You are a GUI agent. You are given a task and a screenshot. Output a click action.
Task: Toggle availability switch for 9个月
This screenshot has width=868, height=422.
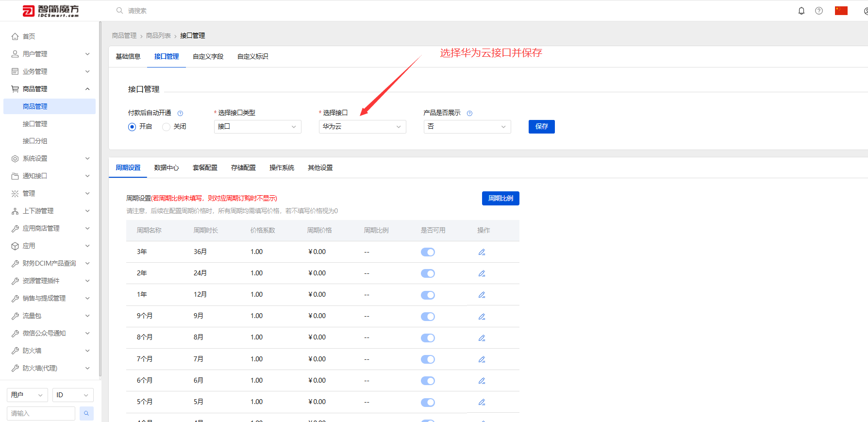tap(428, 317)
